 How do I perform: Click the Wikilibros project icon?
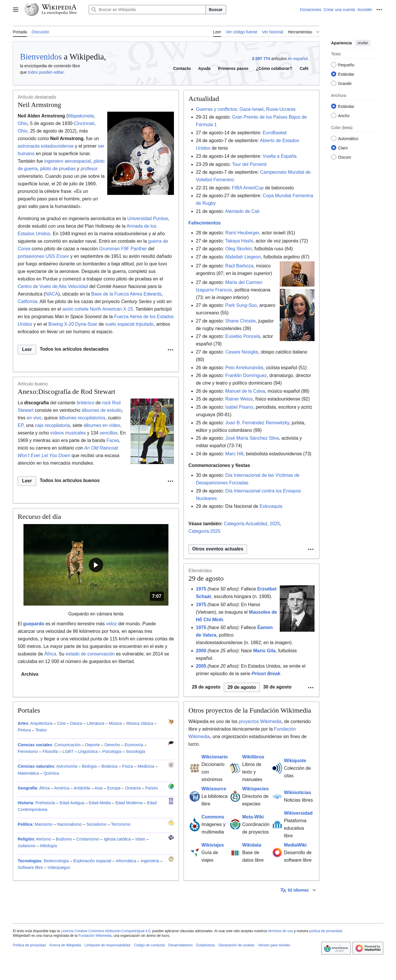tap(235, 768)
